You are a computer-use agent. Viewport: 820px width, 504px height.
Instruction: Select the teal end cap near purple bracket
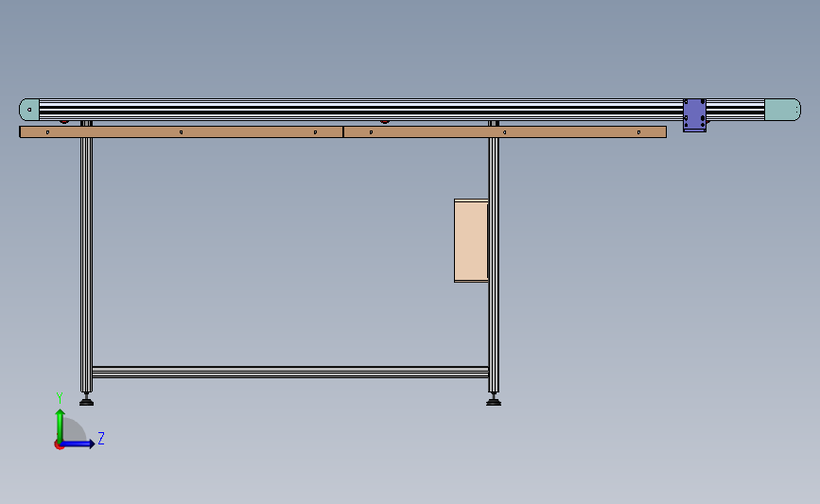tap(782, 110)
